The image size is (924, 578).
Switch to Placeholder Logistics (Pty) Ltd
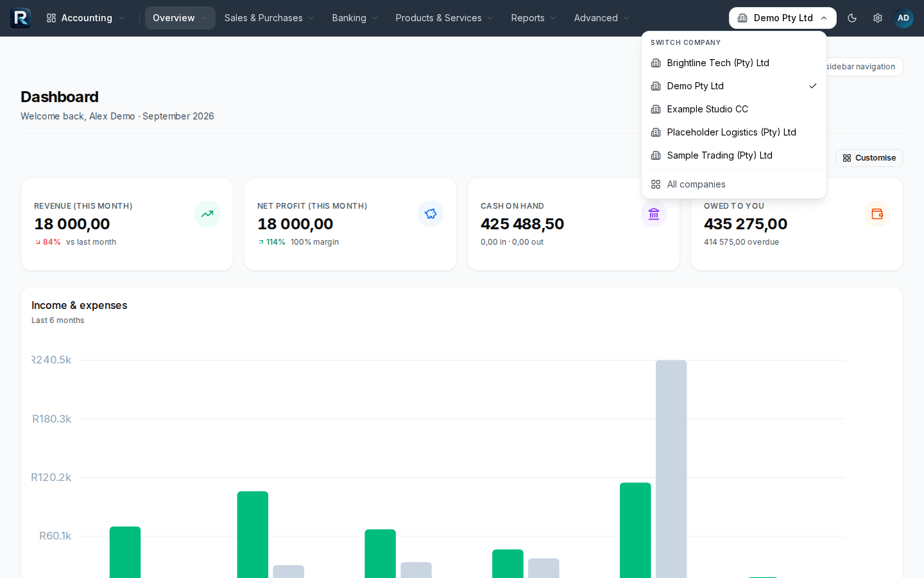[x=734, y=132]
